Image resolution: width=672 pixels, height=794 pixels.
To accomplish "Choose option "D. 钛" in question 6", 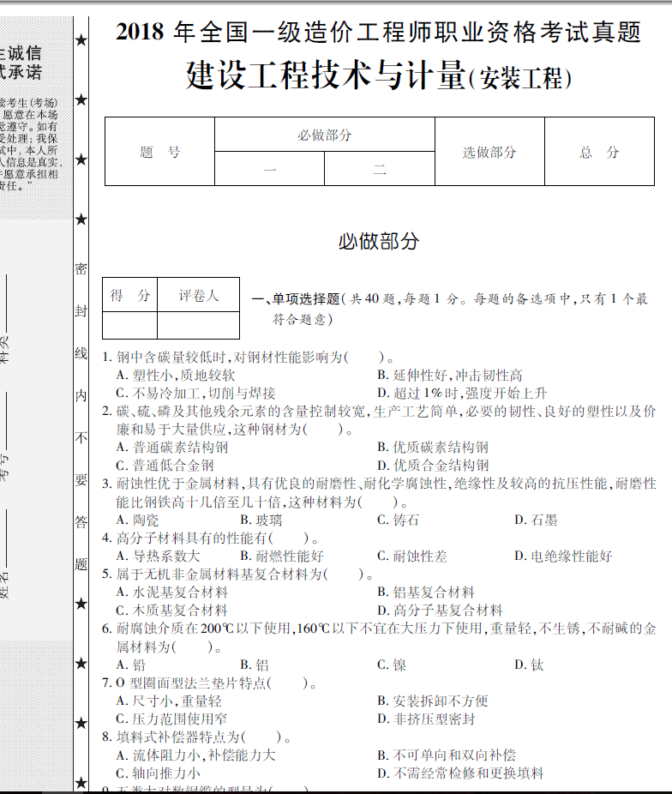I will pos(529,665).
